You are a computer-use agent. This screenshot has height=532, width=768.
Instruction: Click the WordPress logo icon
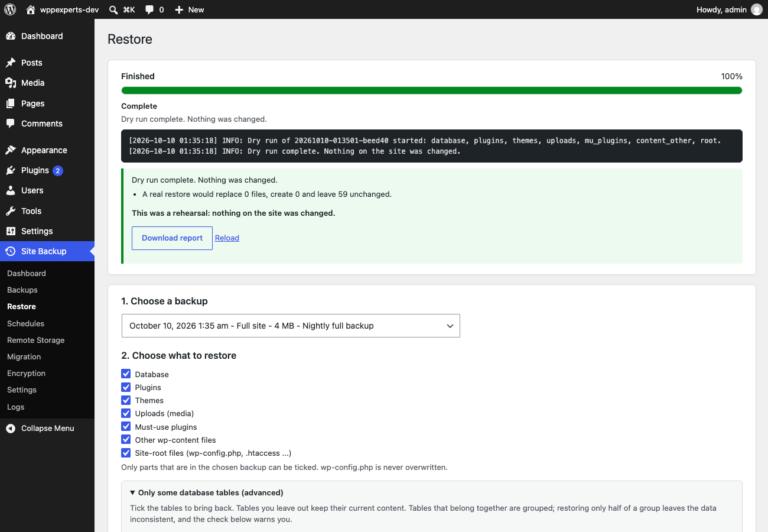[10, 9]
